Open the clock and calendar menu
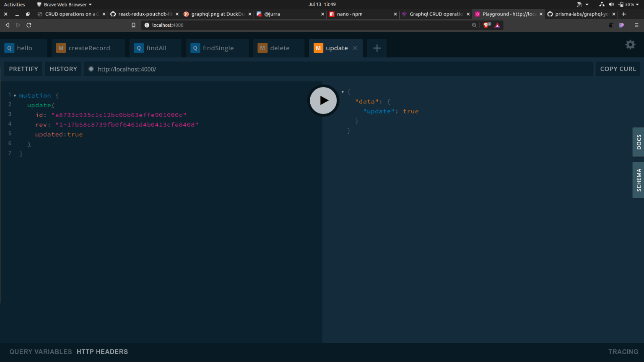Screen dimensions: 644x362 (x=322, y=5)
